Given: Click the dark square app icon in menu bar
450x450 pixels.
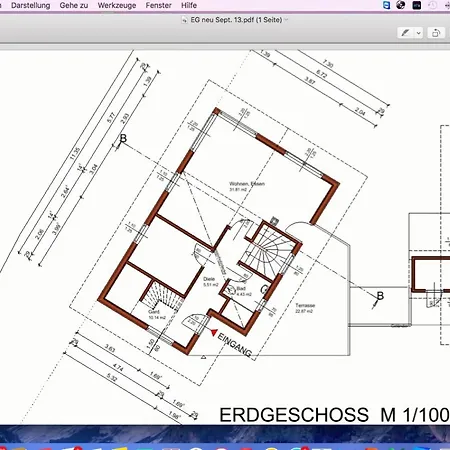Looking at the screenshot, I should click(417, 5).
